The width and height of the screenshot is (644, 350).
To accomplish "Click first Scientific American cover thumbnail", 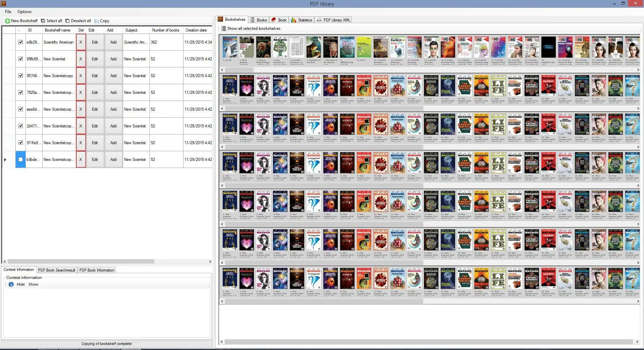I will pos(230,47).
